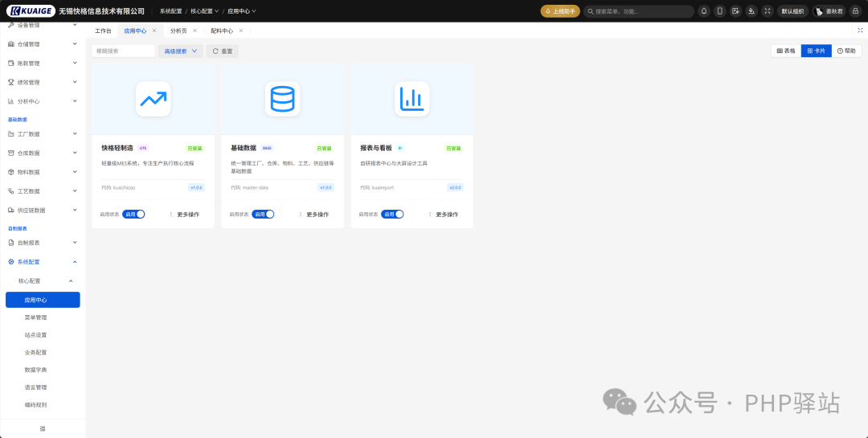Click the 绩效管理 trophy icon in sidebar
Image resolution: width=868 pixels, height=438 pixels.
click(x=11, y=82)
